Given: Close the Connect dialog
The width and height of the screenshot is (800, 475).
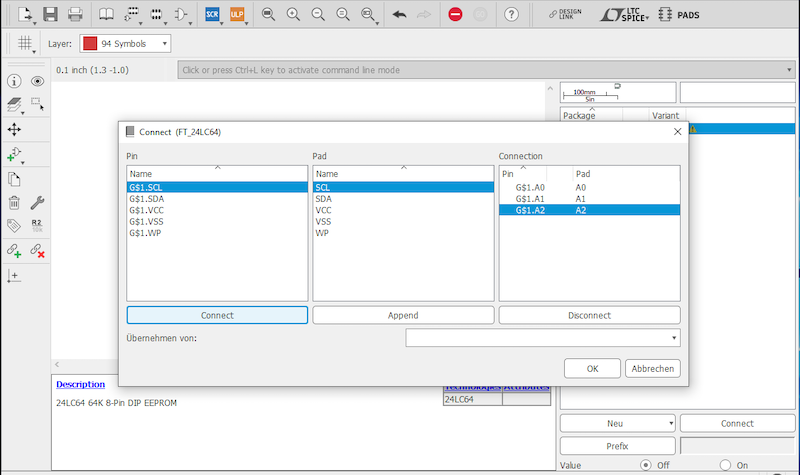Looking at the screenshot, I should click(x=678, y=132).
